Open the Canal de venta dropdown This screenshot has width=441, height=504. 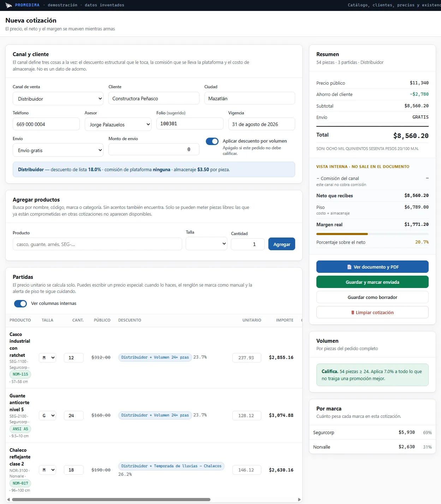pos(58,99)
